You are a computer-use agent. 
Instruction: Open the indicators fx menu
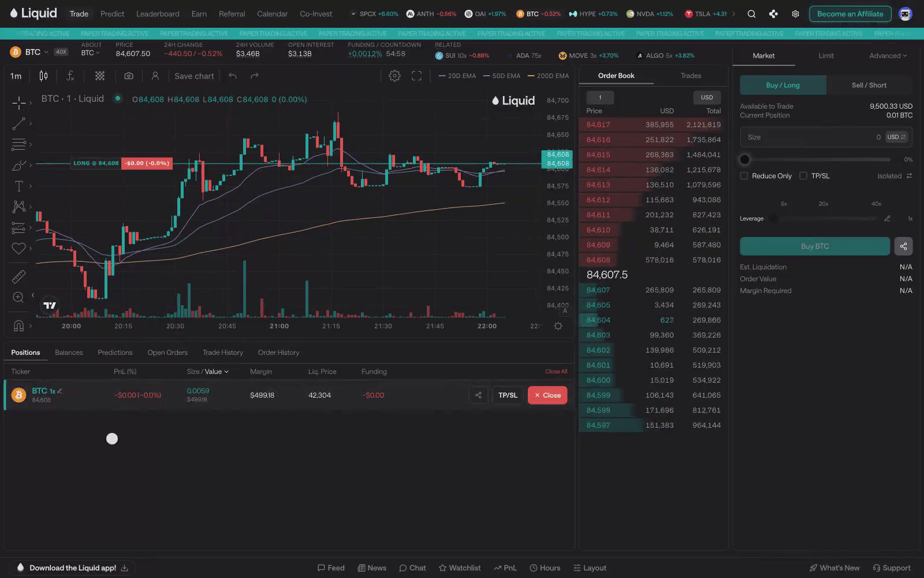click(70, 76)
